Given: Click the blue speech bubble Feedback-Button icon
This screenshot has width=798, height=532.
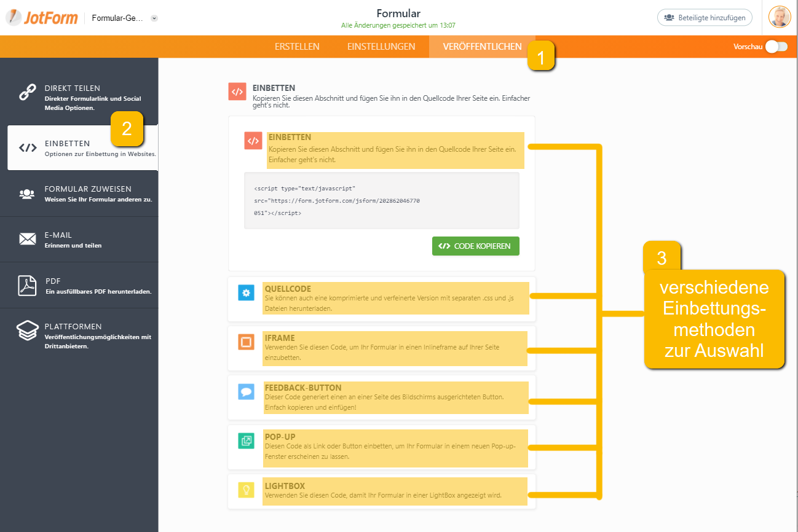Looking at the screenshot, I should click(246, 391).
